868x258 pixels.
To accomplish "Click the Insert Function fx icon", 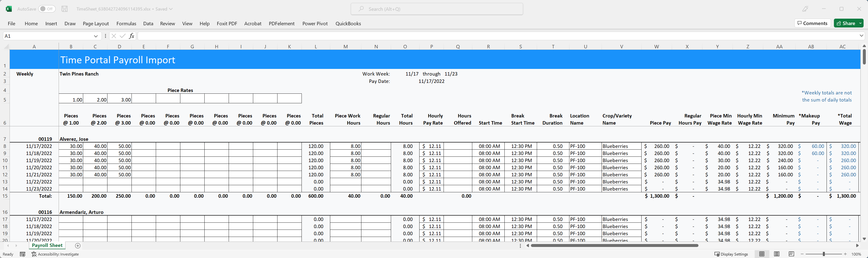I will (132, 36).
